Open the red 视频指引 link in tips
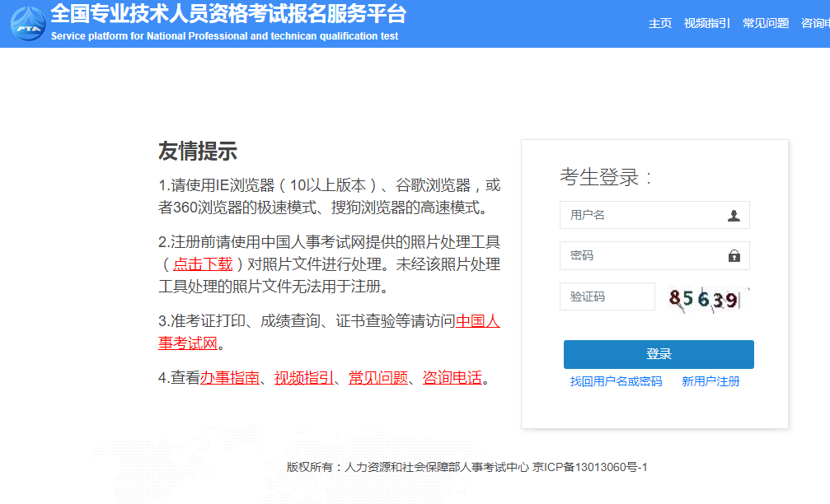Image resolution: width=830 pixels, height=504 pixels. [304, 378]
